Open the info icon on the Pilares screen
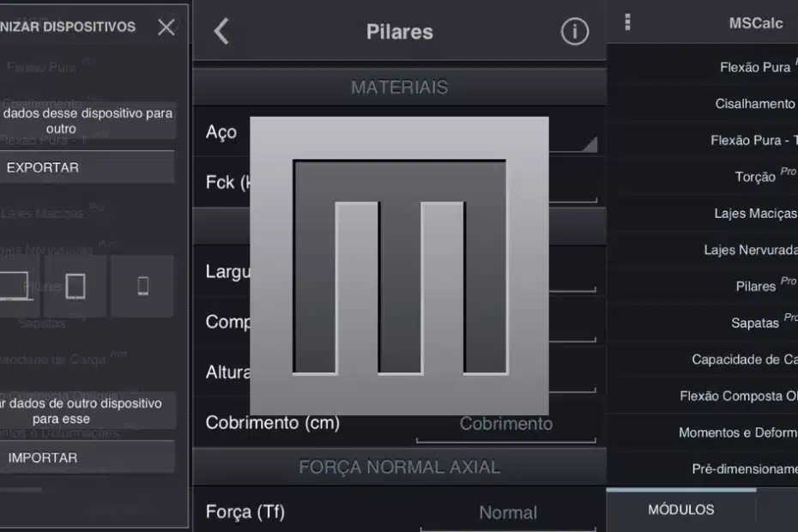798x532 pixels. [x=573, y=31]
